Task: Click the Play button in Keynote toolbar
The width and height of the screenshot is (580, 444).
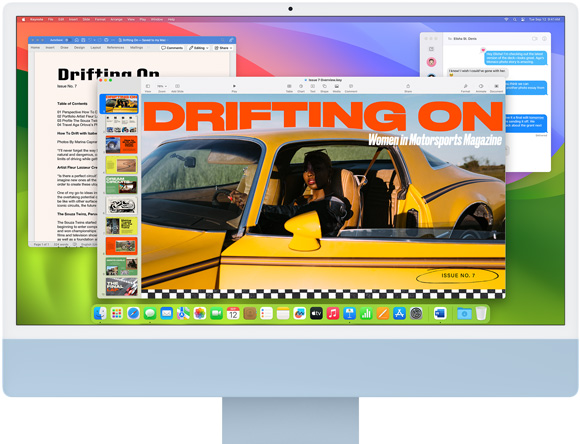Action: tap(234, 88)
